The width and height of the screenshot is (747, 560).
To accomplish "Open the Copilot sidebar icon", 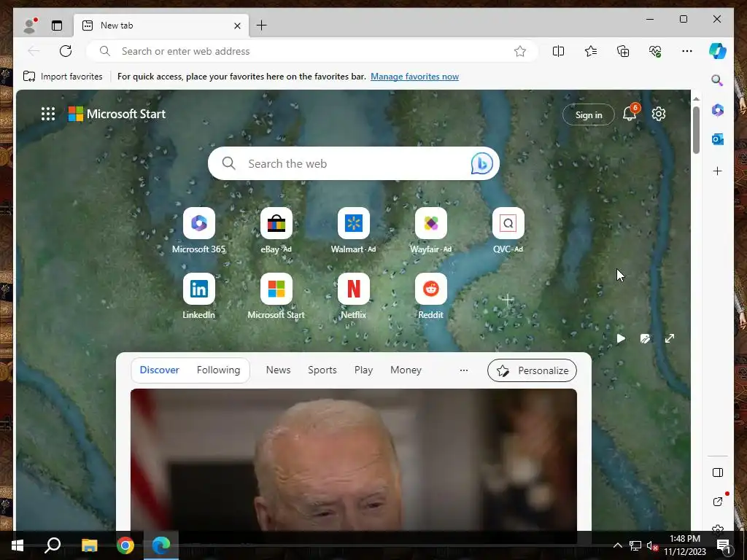I will (x=718, y=51).
